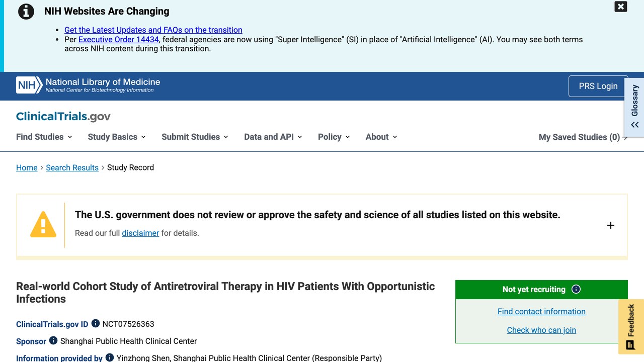Click the info circle icon in NIH banner
644x362 pixels.
tap(26, 12)
